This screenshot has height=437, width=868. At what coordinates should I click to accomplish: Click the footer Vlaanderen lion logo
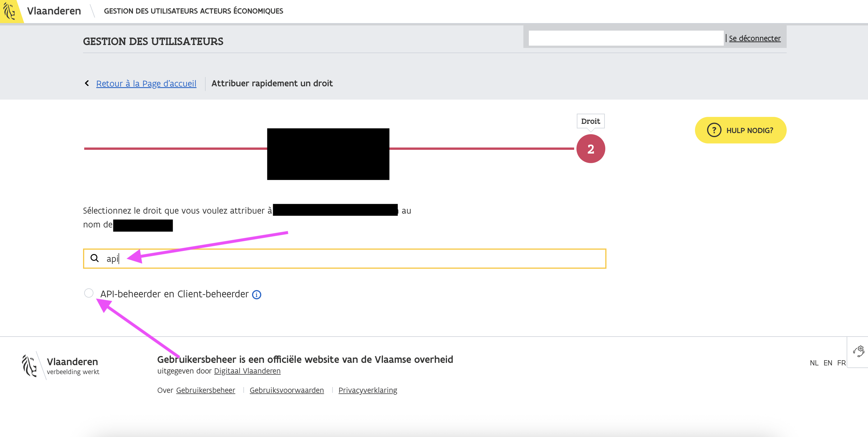pos(29,365)
